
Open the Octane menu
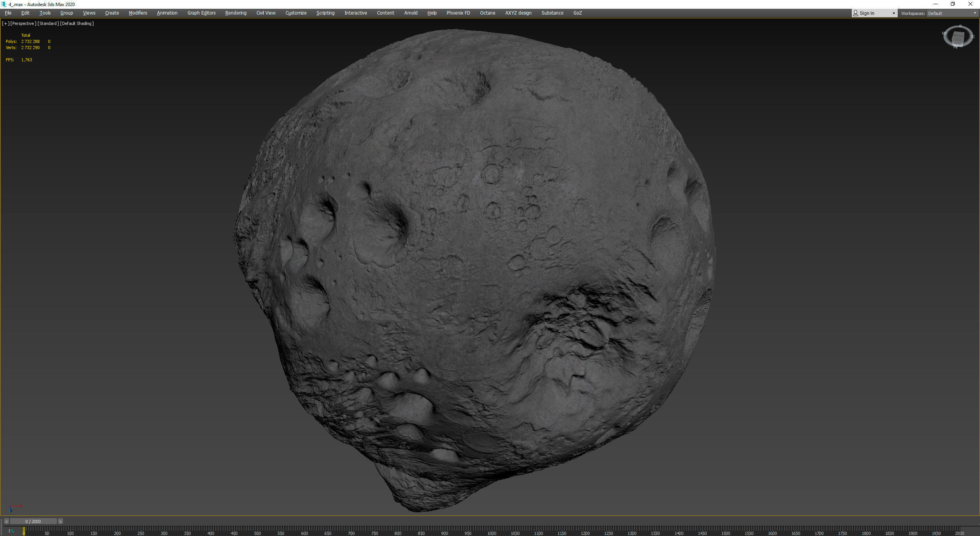point(488,13)
